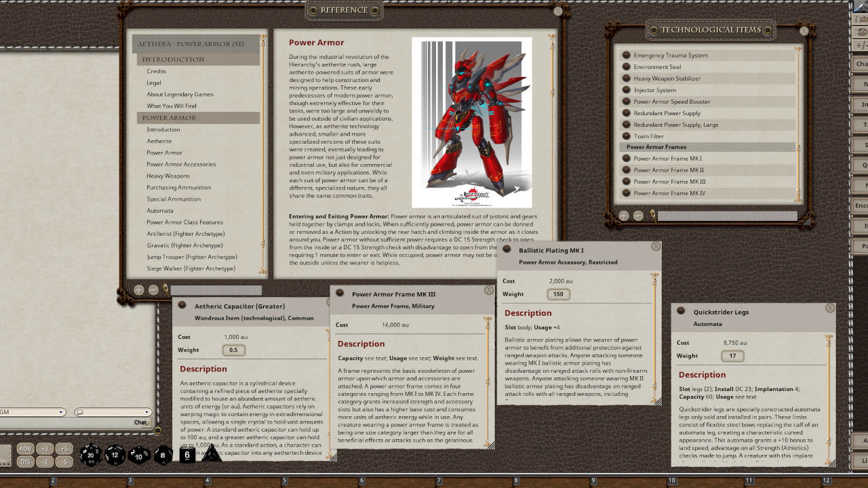The width and height of the screenshot is (868, 488).
Task: Toggle the +2 modifier button
Action: coord(45,449)
